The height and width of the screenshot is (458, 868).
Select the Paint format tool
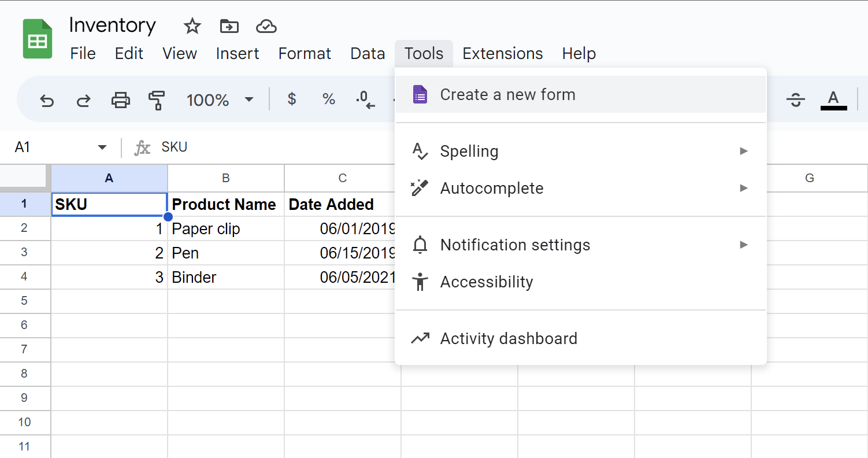pos(157,100)
